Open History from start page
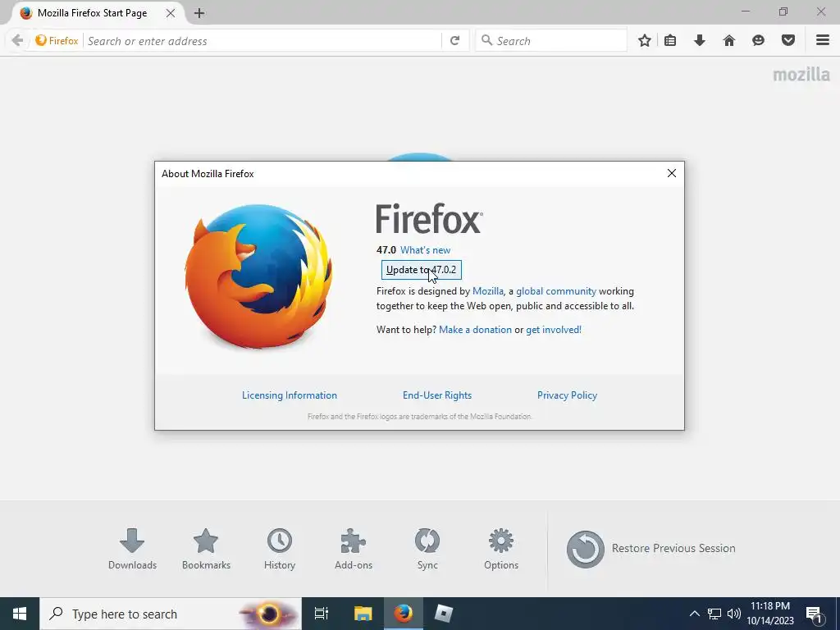The image size is (840, 630). click(x=280, y=549)
